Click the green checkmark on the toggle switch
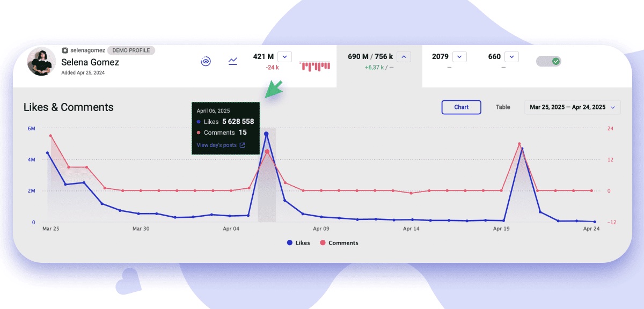Viewport: 644px width, 309px height. coord(556,61)
